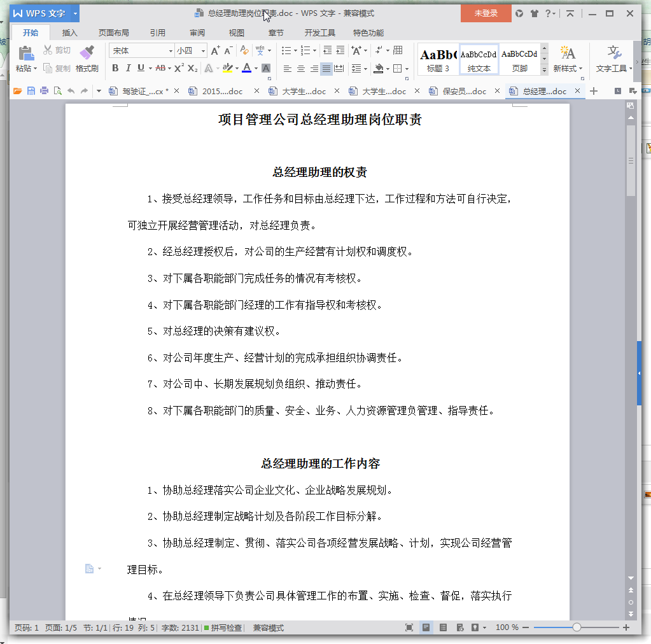Viewport: 651px width, 644px height.
Task: Toggle spell check (拼写检查) in status bar
Action: click(223, 628)
